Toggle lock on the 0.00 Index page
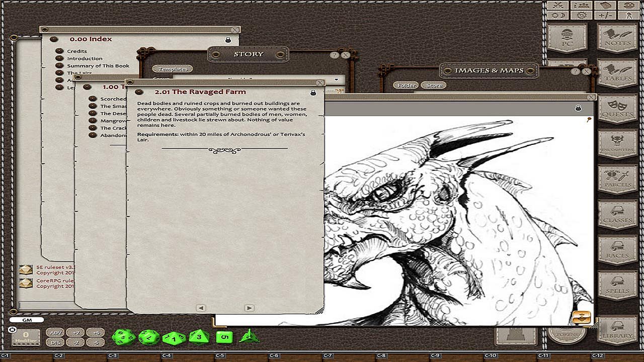The image size is (644, 362). pos(228,40)
